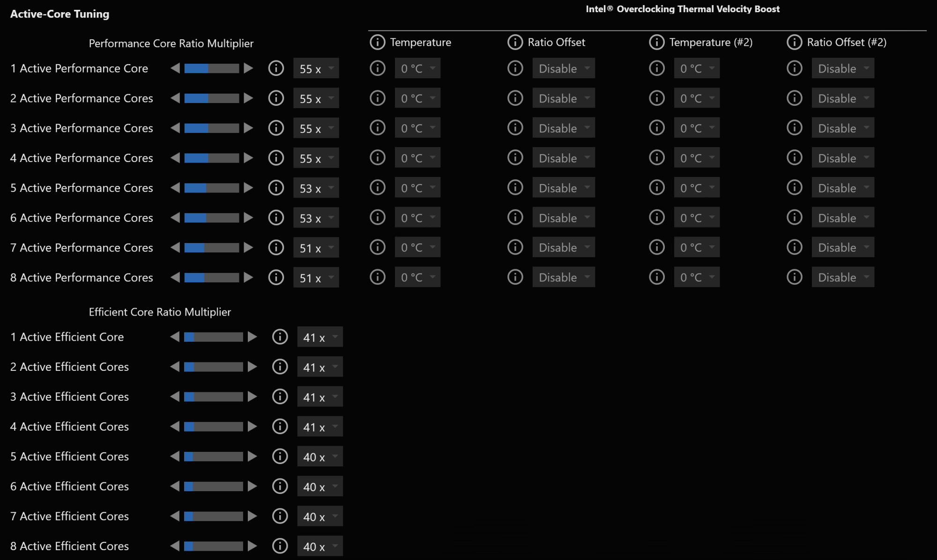Open the 40 x dropdown for 6 Active Efficient Cores
The width and height of the screenshot is (937, 560).
click(x=320, y=486)
